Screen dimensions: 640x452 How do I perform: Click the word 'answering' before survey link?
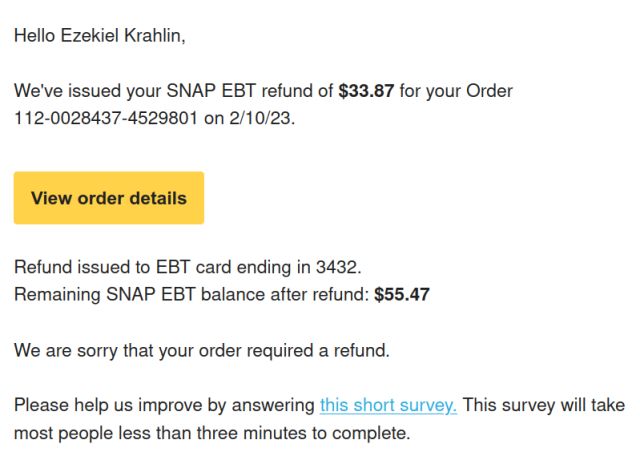pos(273,405)
